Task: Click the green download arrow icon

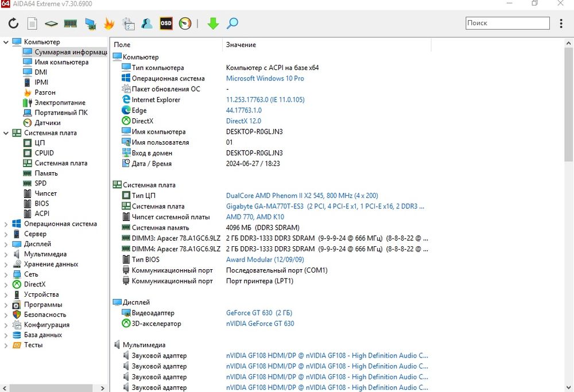Action: coord(213,24)
